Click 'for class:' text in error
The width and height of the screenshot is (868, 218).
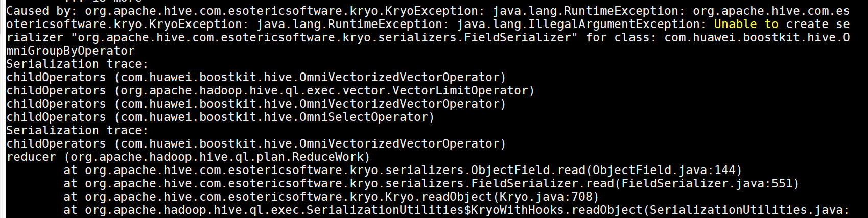click(621, 37)
